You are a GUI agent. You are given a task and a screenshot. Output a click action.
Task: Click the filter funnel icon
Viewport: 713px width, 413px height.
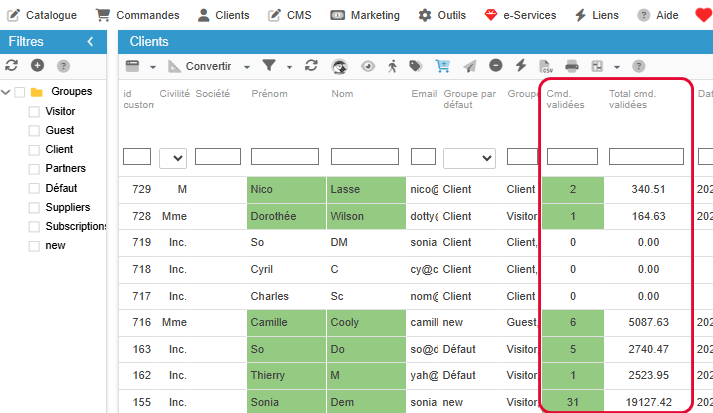[269, 66]
